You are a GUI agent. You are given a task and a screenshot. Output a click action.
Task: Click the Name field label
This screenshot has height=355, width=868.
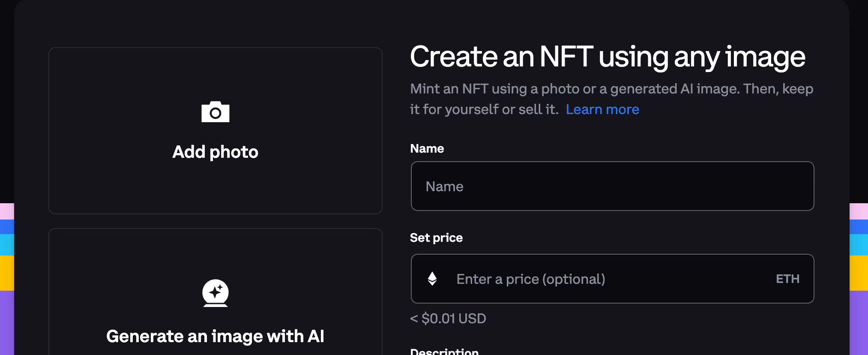click(x=427, y=148)
